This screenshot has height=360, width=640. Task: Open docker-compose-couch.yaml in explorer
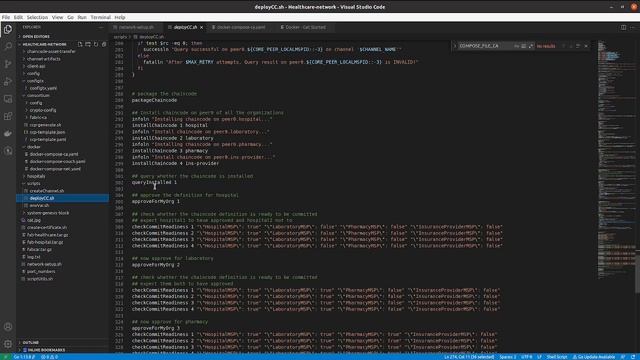[x=57, y=162]
